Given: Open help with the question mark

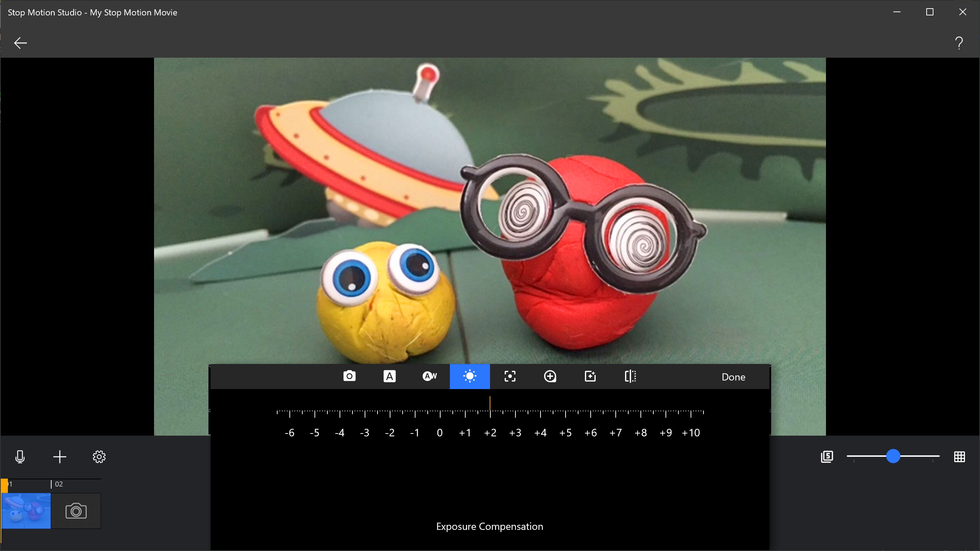Looking at the screenshot, I should [x=959, y=43].
